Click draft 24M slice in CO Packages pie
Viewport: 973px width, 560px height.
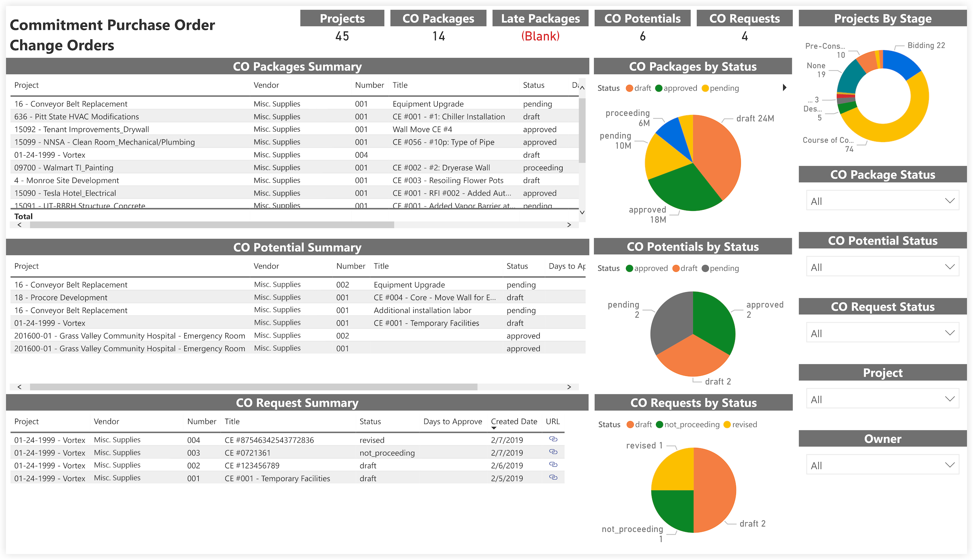tap(717, 156)
